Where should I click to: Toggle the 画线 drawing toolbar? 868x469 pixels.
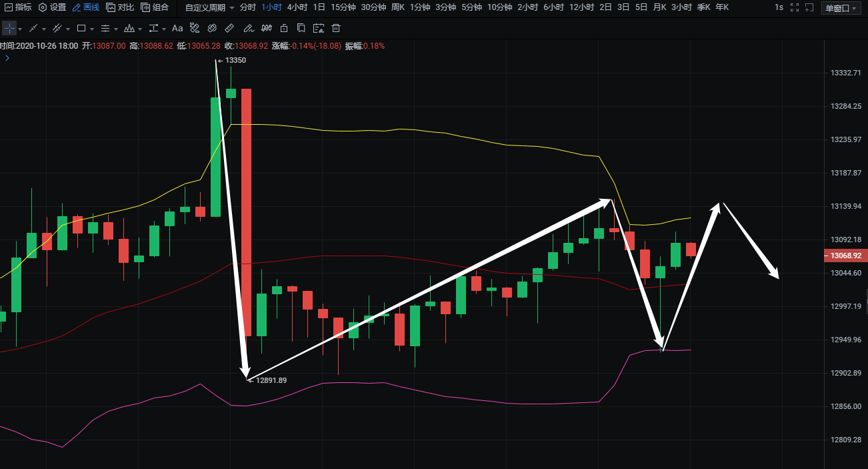[86, 7]
